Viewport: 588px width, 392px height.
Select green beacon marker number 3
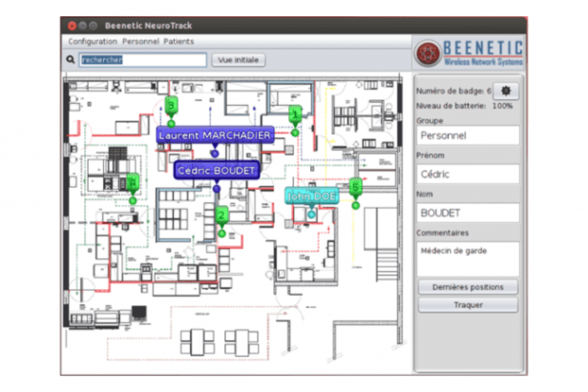click(x=171, y=105)
